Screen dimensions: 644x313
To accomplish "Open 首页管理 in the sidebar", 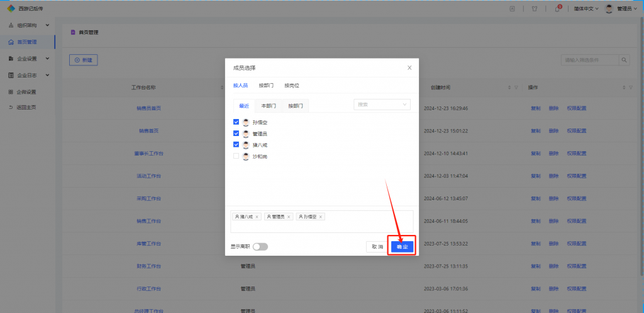I will tap(27, 42).
